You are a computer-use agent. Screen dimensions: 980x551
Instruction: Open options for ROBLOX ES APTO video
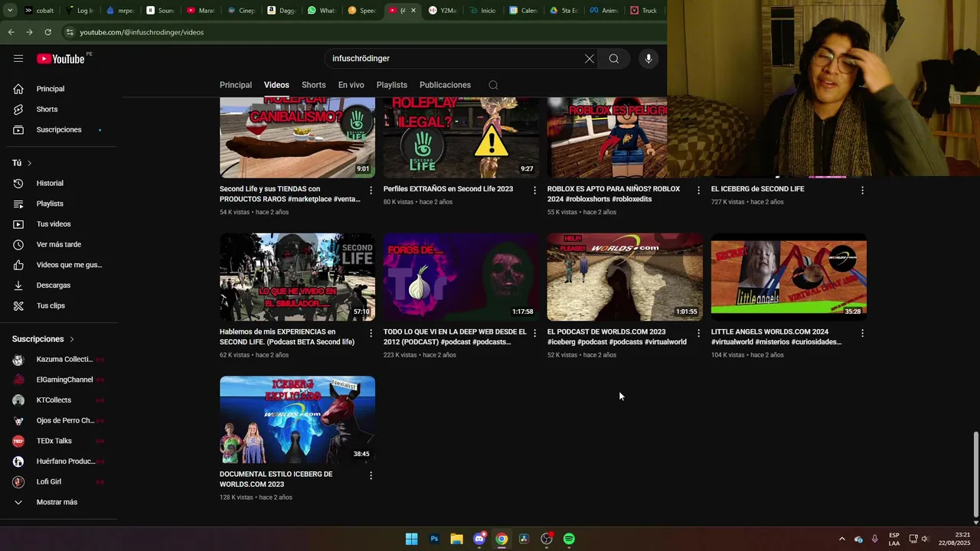(x=698, y=190)
